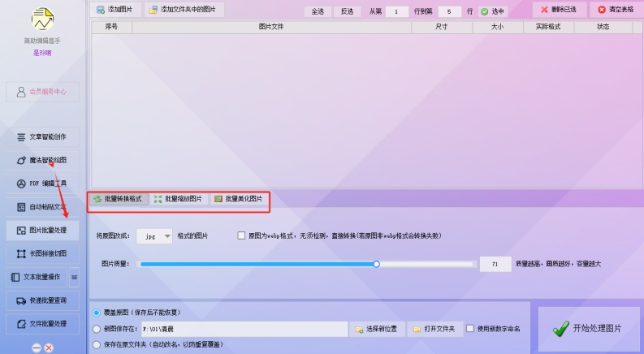Click the quality value field showing 71
This screenshot has height=354, width=644.
[x=495, y=264]
